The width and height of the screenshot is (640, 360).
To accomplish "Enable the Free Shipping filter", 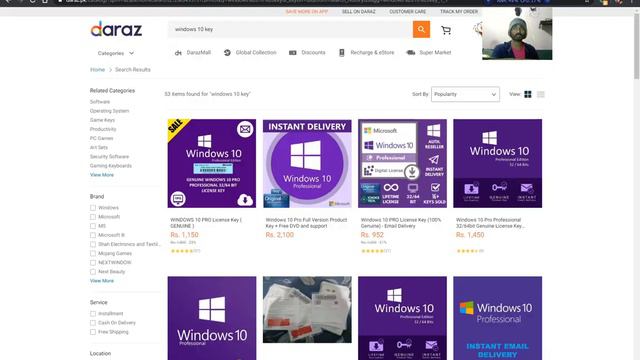I will coord(93,332).
